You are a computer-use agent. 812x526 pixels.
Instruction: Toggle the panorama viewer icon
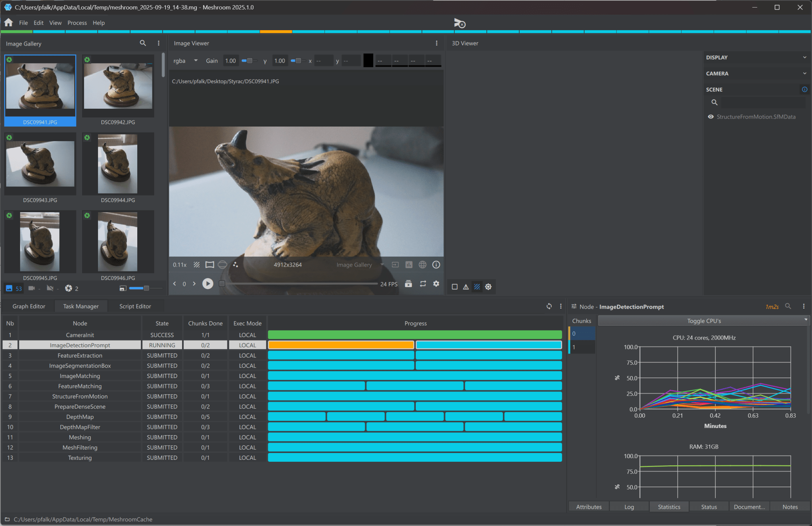pos(223,265)
